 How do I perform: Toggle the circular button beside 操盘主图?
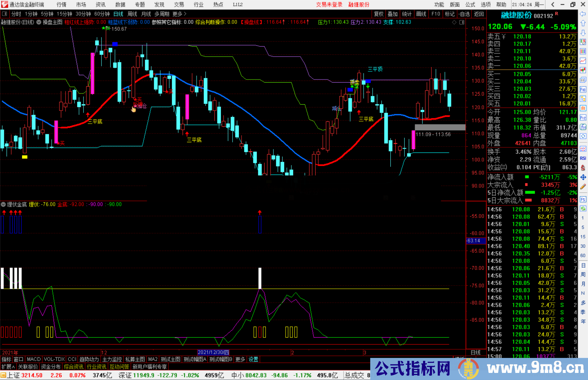pyautogui.click(x=39, y=22)
